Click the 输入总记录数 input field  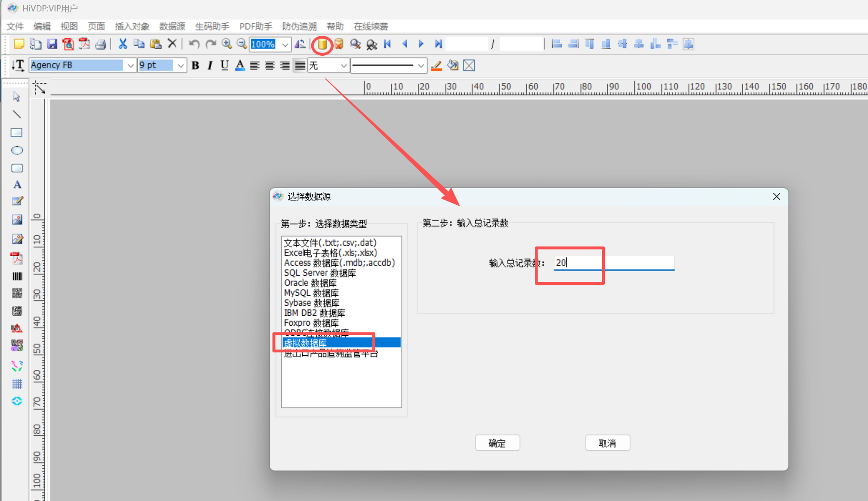tap(613, 262)
